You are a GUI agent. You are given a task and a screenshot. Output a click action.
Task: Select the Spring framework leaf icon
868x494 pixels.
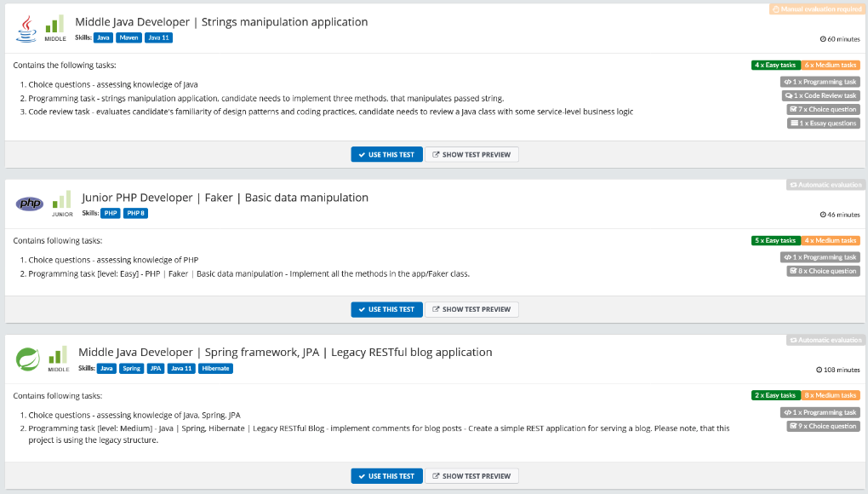pos(28,357)
